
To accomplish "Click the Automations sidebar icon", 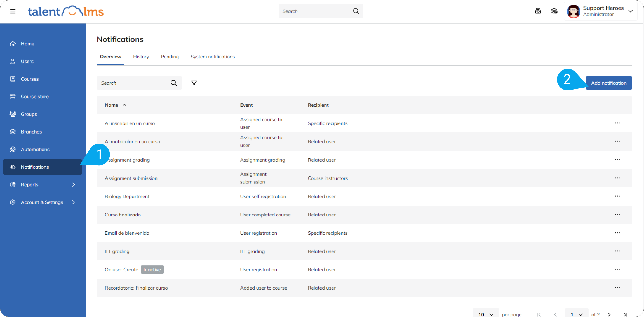I will click(x=13, y=149).
